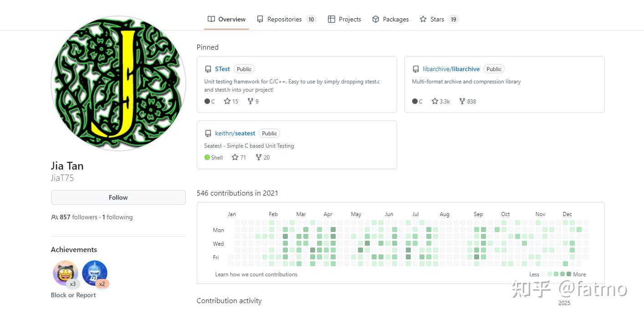View the 857 followers list
Screen dimensions: 644x315
click(78, 217)
